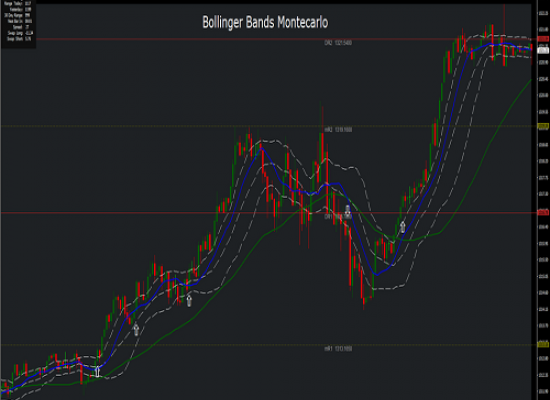This screenshot has width=550, height=400.
Task: Click the hollow white buy arrow on the blue line
Action: point(98,371)
